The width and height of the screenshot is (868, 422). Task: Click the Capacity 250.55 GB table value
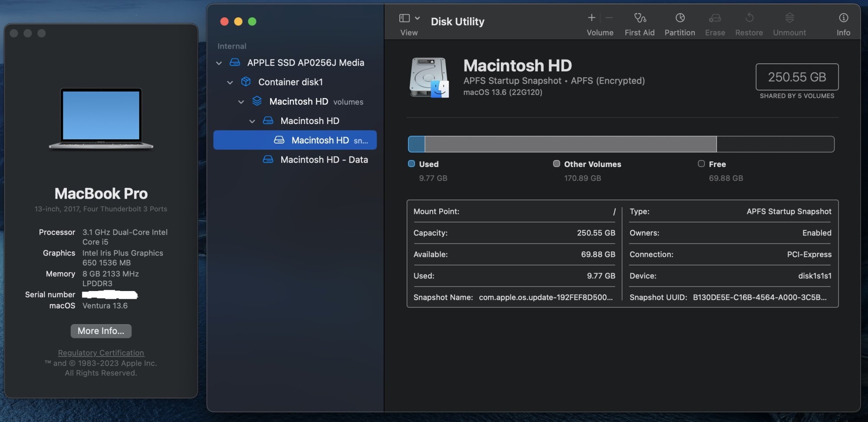click(x=596, y=233)
